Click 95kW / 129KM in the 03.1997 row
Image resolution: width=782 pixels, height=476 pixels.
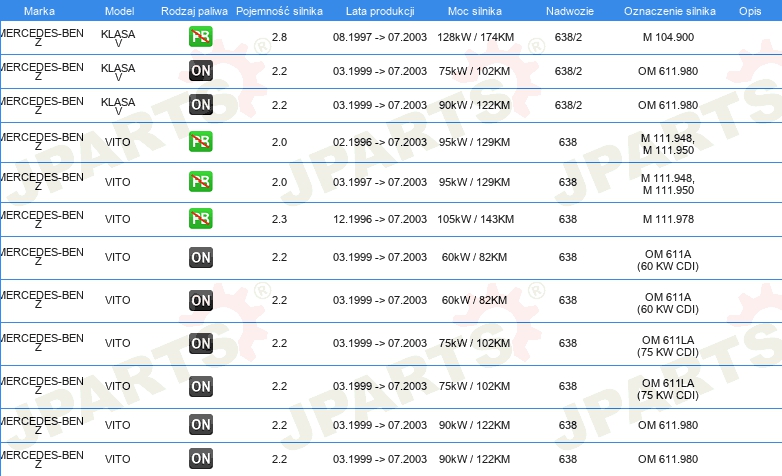[474, 182]
